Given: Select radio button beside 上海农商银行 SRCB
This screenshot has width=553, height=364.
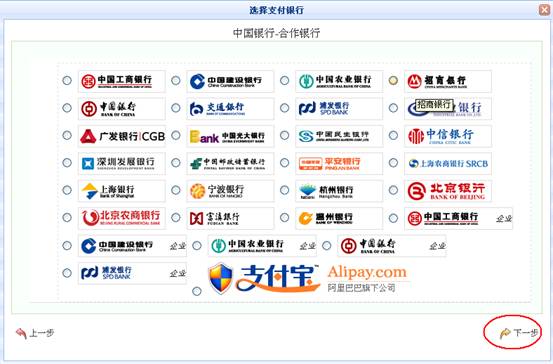Looking at the screenshot, I should tap(393, 163).
